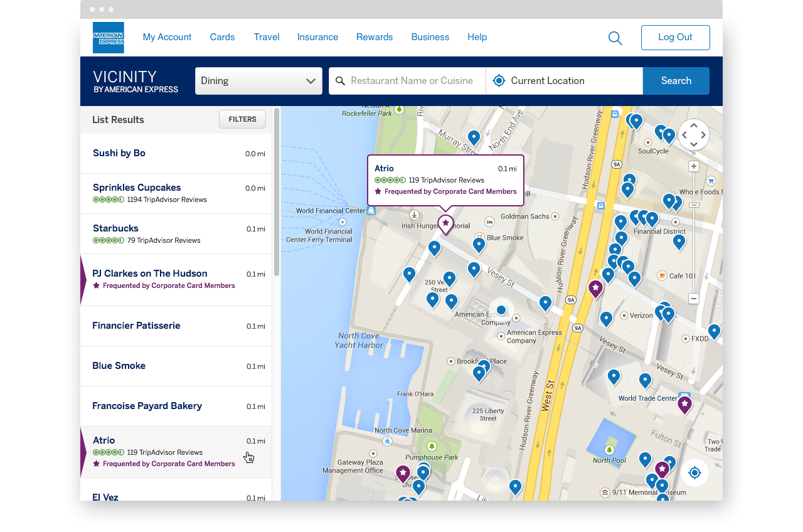Click the Log Out button
Viewport: 803px width, 532px height.
click(676, 38)
